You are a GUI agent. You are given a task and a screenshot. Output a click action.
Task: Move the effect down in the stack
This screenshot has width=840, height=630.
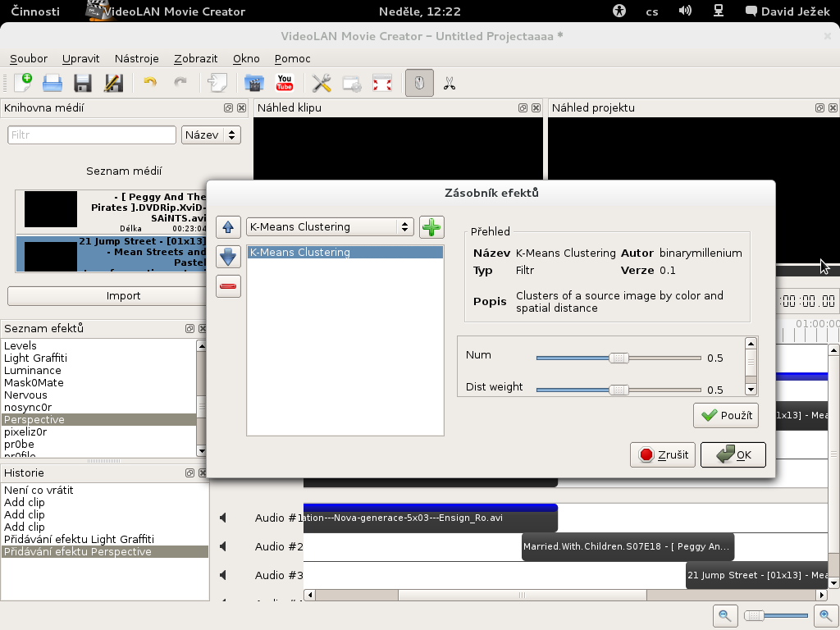coord(228,257)
